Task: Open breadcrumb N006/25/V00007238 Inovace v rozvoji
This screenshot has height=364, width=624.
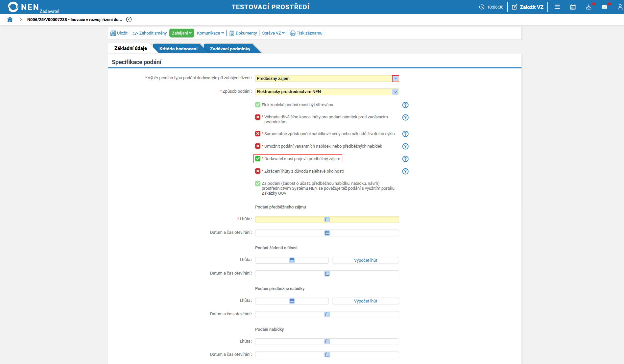Action: pos(75,20)
